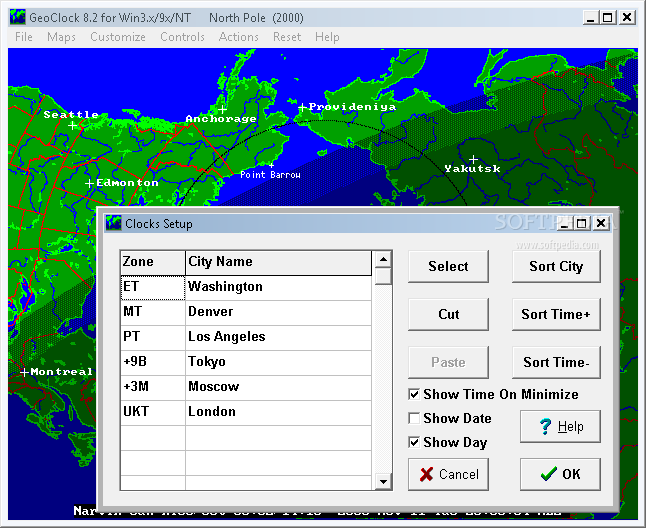Click the clock list scroll up arrow

coord(383,259)
